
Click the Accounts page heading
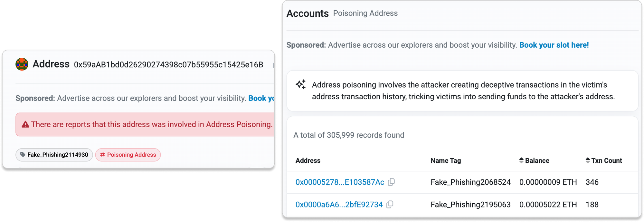pos(308,14)
